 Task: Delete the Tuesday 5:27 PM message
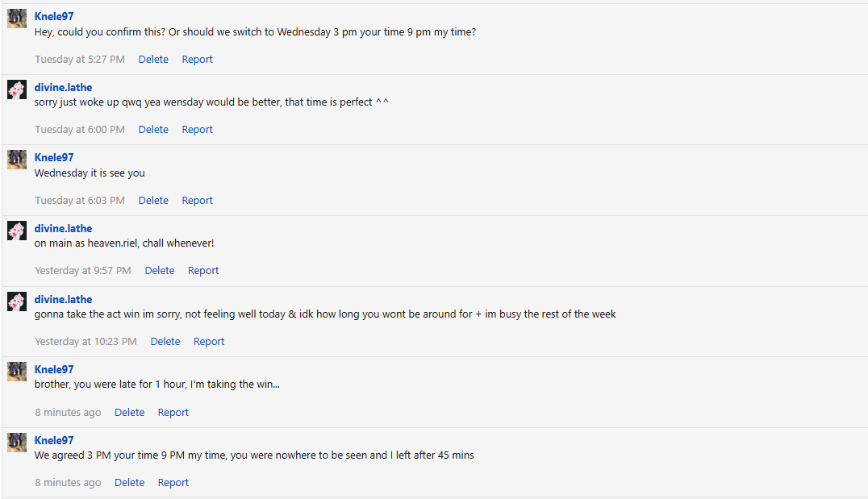coord(153,59)
